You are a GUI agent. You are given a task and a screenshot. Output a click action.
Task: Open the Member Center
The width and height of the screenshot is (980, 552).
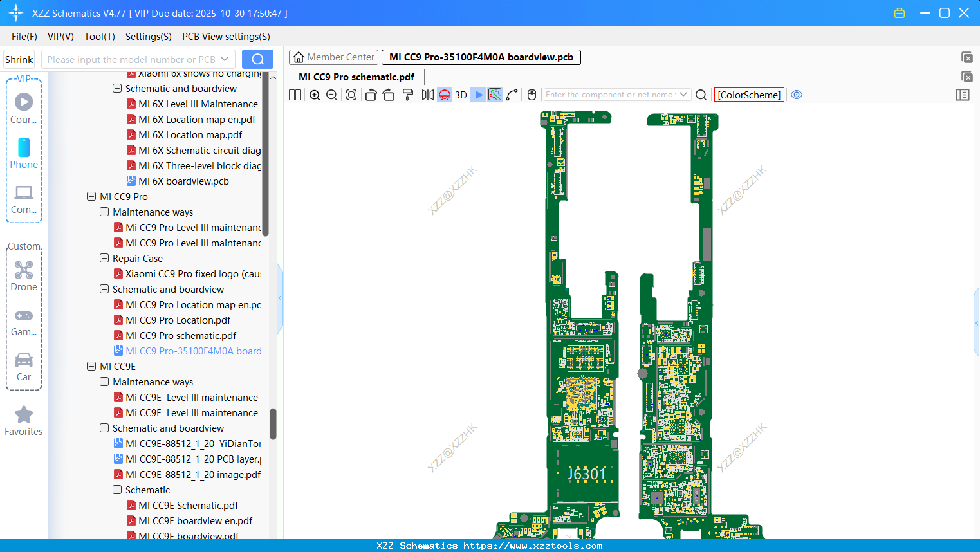pyautogui.click(x=333, y=57)
